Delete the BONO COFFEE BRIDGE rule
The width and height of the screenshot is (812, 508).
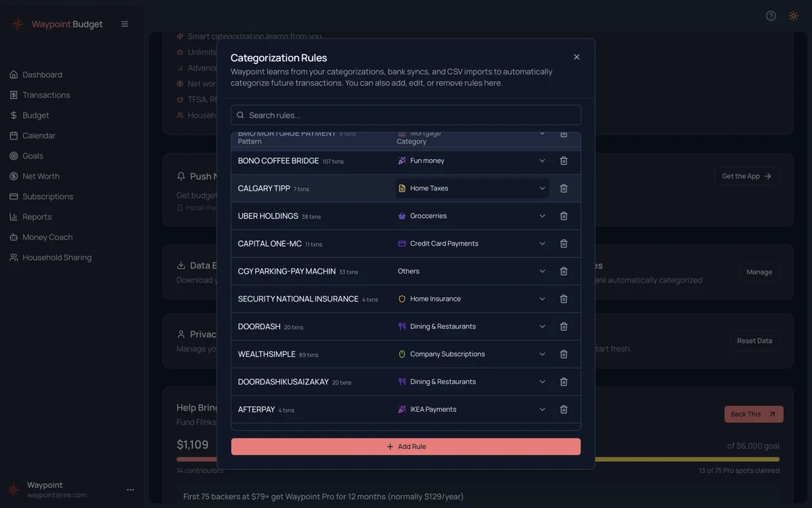(x=564, y=161)
